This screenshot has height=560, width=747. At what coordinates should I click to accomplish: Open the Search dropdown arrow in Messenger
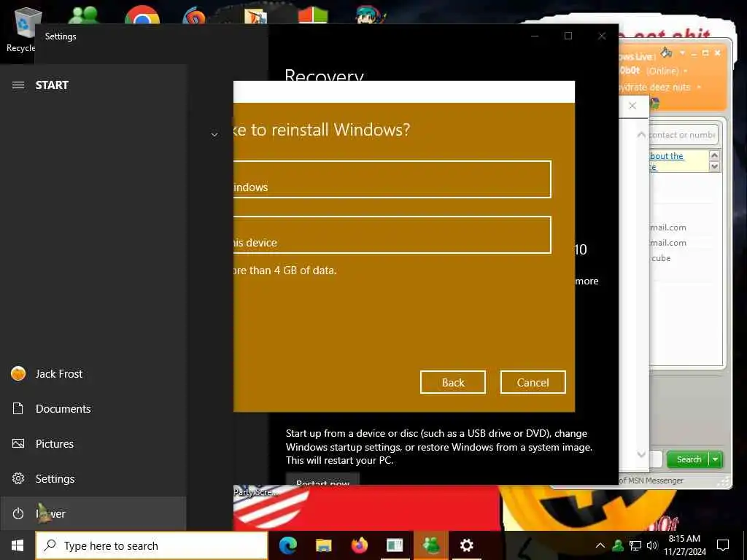click(x=716, y=459)
